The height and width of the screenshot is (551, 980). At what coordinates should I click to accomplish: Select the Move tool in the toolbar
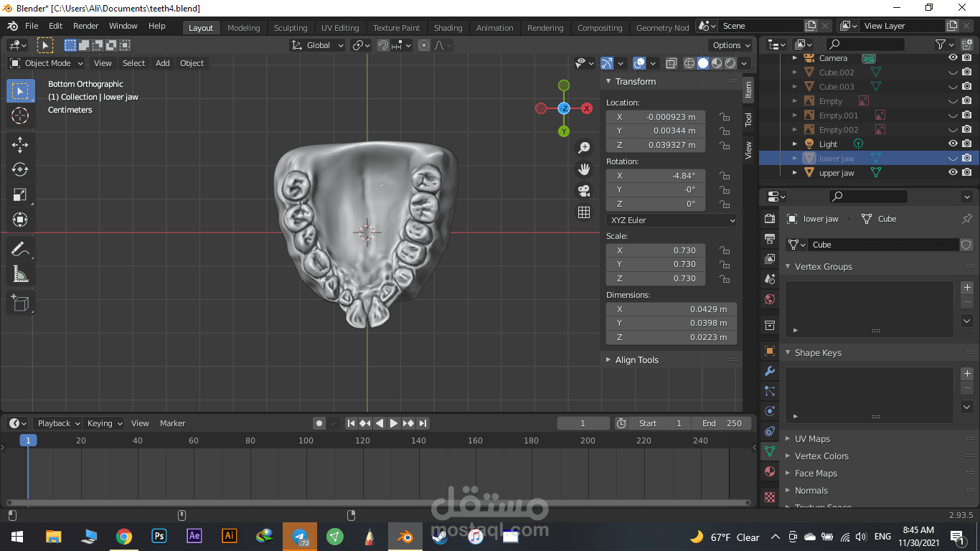point(20,144)
